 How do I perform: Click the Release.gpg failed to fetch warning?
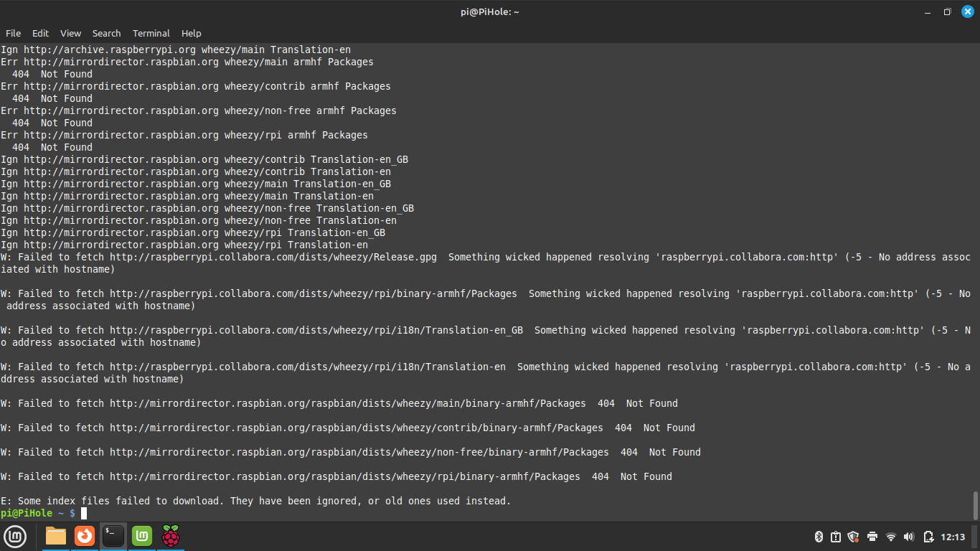(485, 263)
